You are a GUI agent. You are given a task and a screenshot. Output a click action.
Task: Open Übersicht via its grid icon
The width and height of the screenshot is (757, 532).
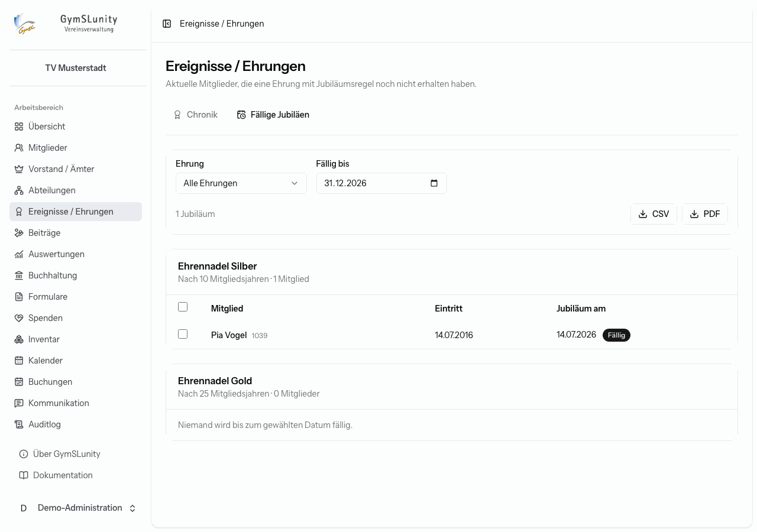19,126
